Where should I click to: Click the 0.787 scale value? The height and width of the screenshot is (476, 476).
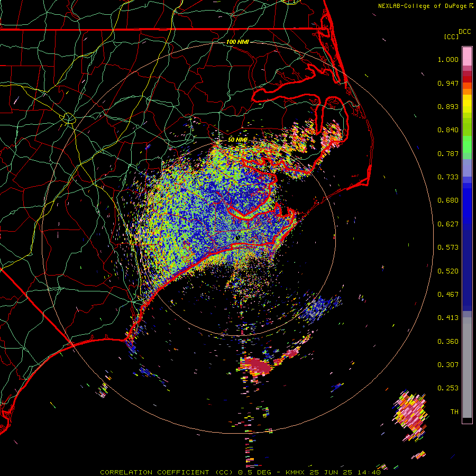448,153
